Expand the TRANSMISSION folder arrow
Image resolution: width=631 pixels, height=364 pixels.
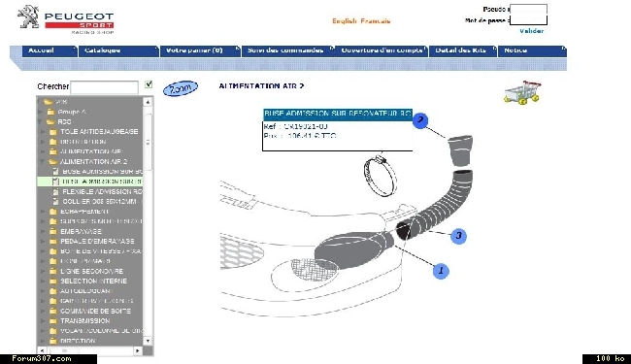tap(43, 321)
